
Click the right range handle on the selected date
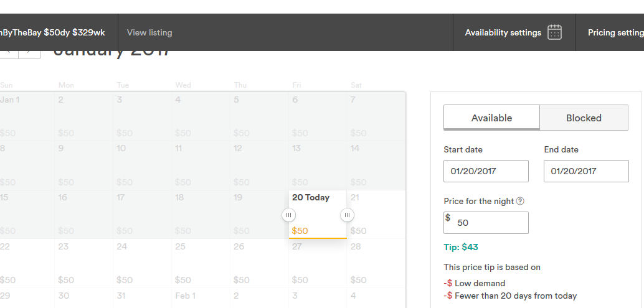tap(348, 215)
